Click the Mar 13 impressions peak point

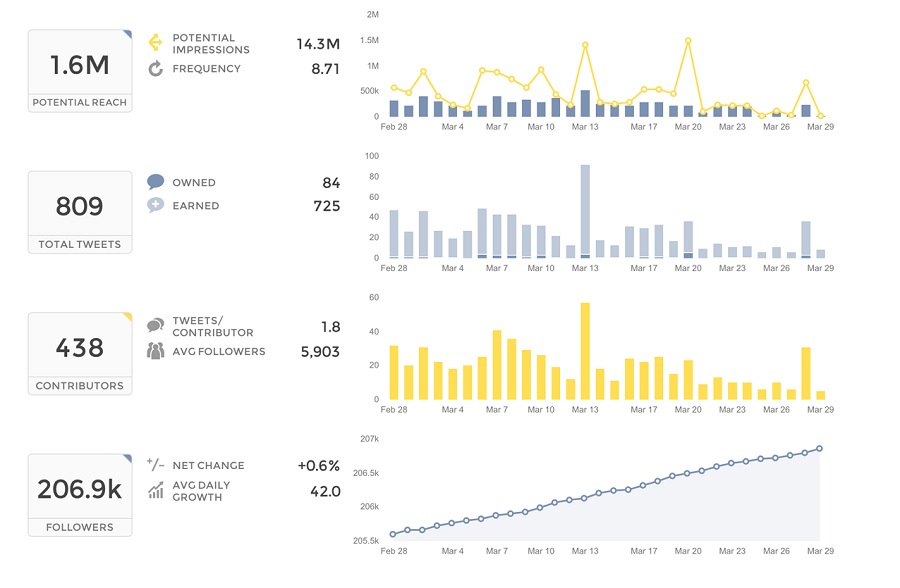coord(585,45)
